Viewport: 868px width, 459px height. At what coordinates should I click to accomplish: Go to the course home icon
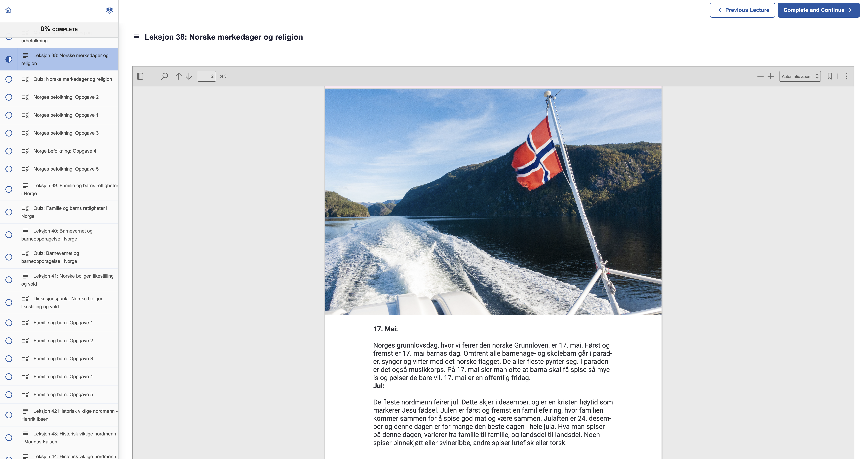tap(8, 10)
